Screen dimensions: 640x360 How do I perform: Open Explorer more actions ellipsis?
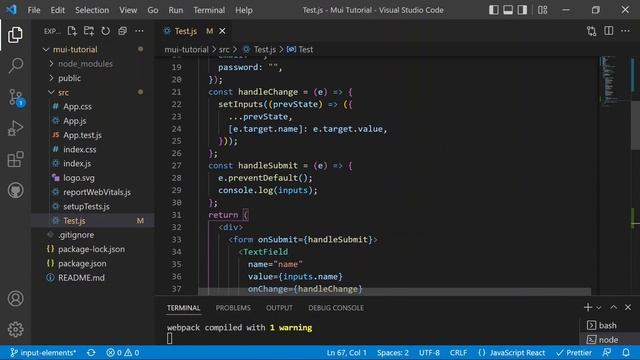coord(139,31)
